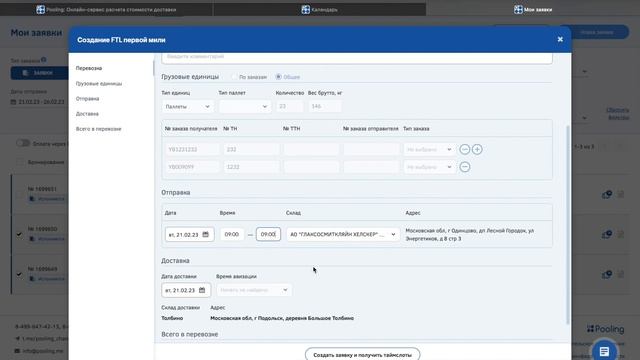
Task: Click the Толбино delivery warehouse name
Action: point(172,318)
